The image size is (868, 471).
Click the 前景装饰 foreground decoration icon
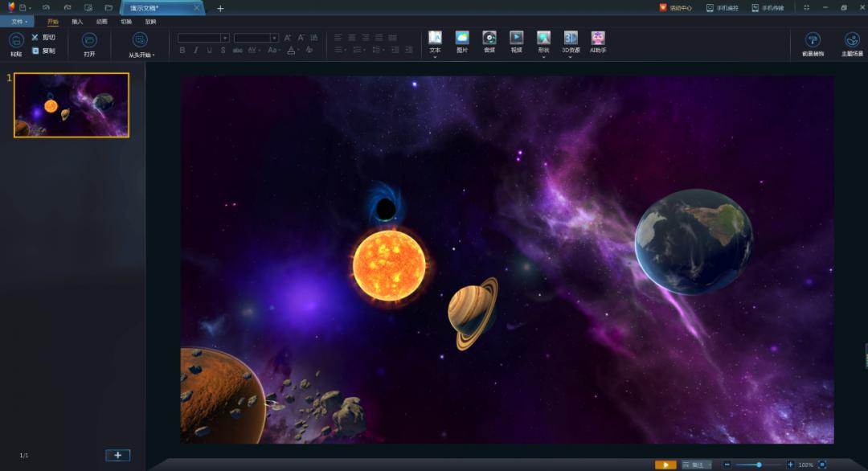pos(813,40)
